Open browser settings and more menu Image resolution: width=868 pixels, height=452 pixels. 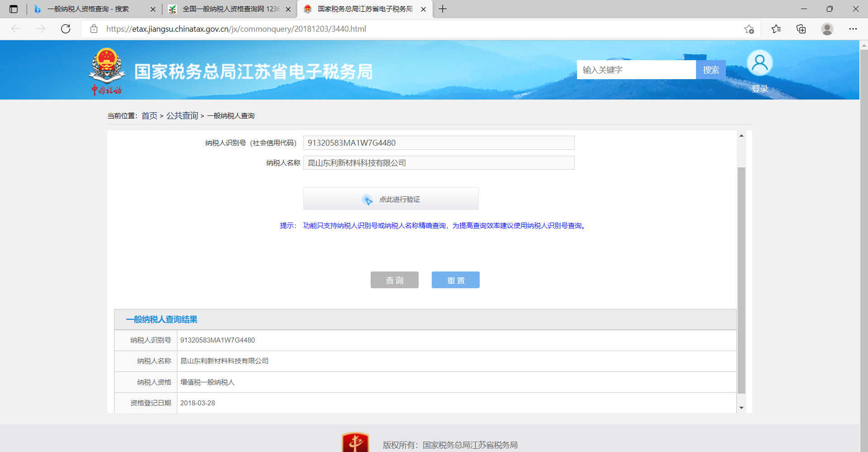tap(853, 29)
